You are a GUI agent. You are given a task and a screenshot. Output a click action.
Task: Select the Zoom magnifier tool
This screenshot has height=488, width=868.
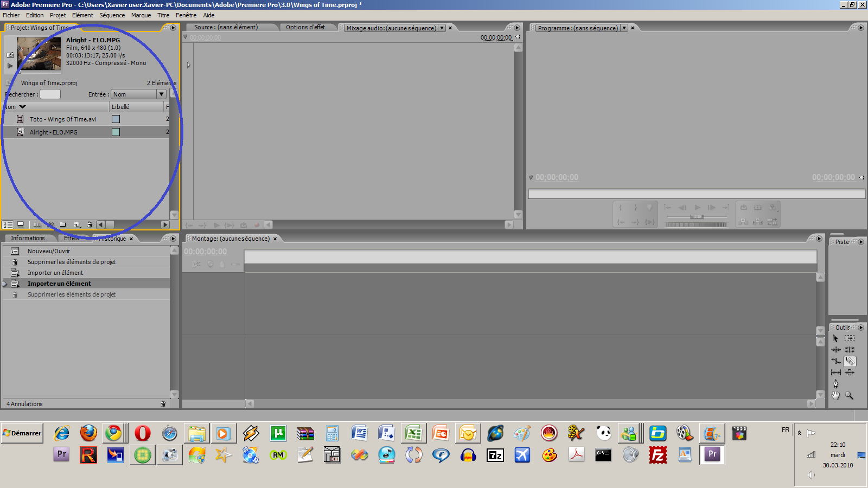[850, 395]
